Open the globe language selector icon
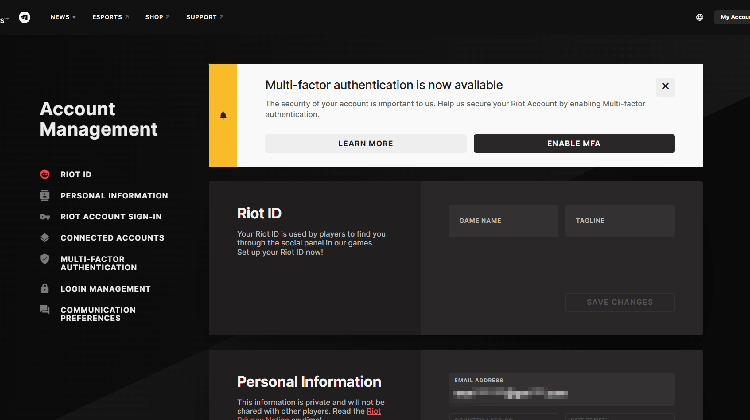750x420 pixels. [699, 17]
